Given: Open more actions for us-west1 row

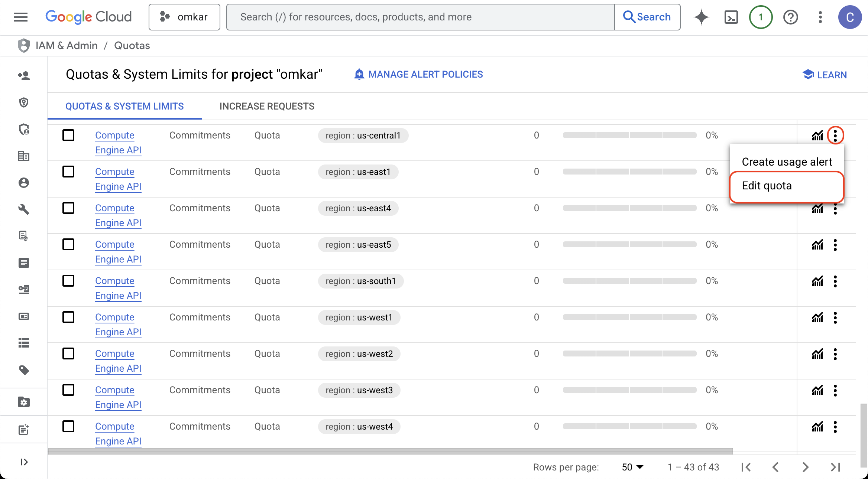Looking at the screenshot, I should coord(835,317).
